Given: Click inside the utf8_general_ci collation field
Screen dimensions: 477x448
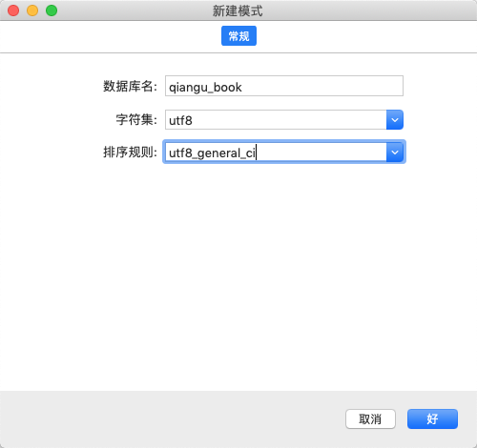Looking at the screenshot, I should pos(276,153).
